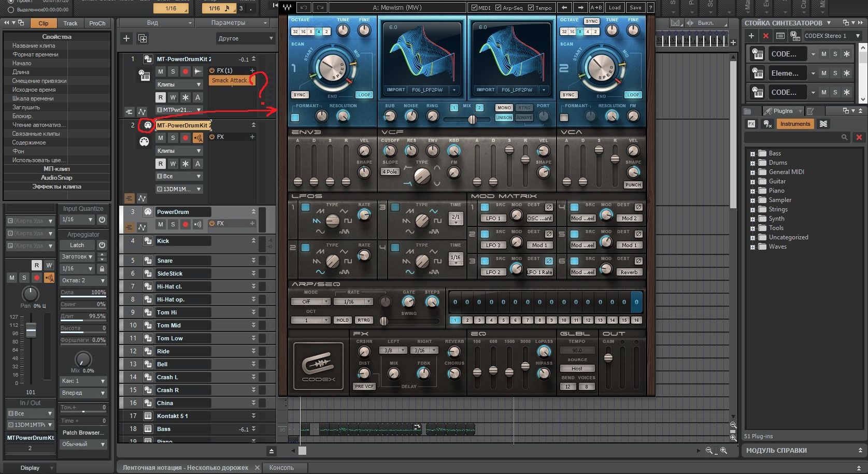The width and height of the screenshot is (868, 474).
Task: Click the add track plus icon
Action: [126, 38]
